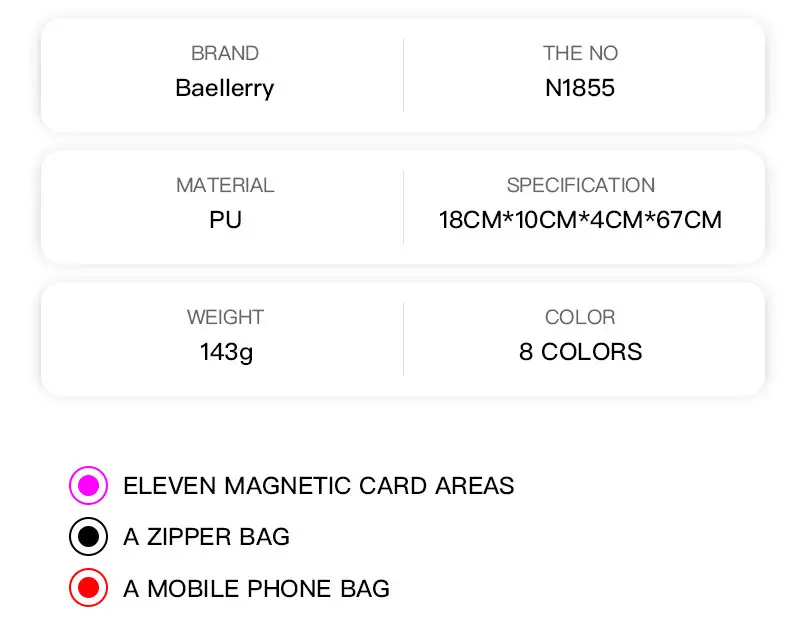800x640 pixels.
Task: Click the divider line in the weight card
Action: click(x=403, y=339)
